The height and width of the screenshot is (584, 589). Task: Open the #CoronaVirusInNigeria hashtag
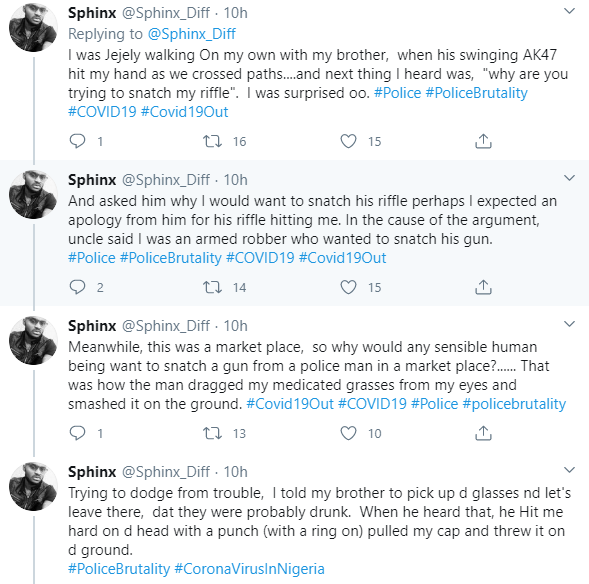tap(249, 569)
